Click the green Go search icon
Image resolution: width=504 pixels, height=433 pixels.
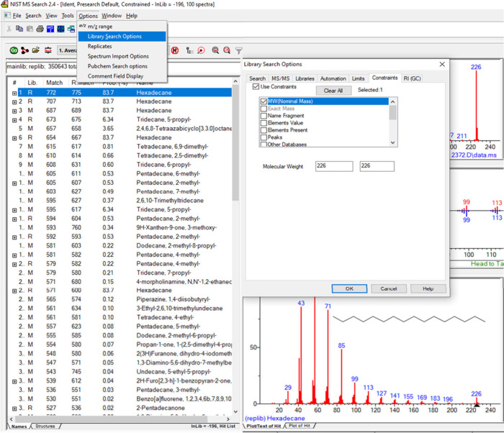pos(14,50)
